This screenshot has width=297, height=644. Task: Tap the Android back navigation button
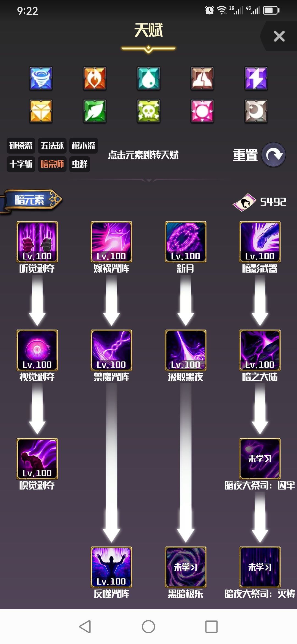[85, 627]
